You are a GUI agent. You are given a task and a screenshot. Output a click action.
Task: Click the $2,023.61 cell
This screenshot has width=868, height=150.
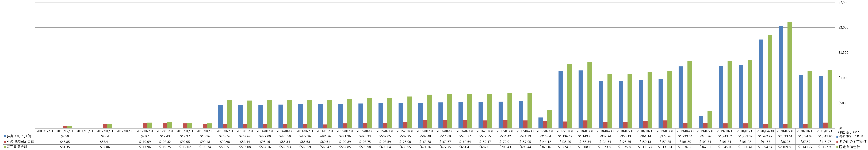pos(786,136)
